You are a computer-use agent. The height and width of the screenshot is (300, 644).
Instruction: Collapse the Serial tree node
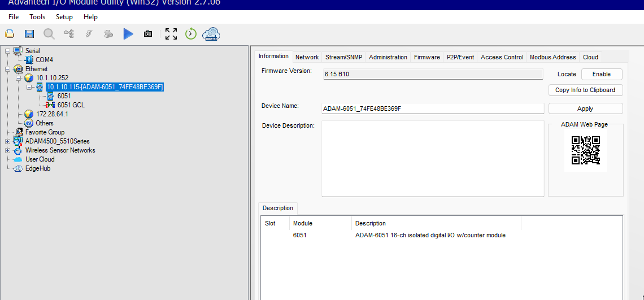point(7,51)
